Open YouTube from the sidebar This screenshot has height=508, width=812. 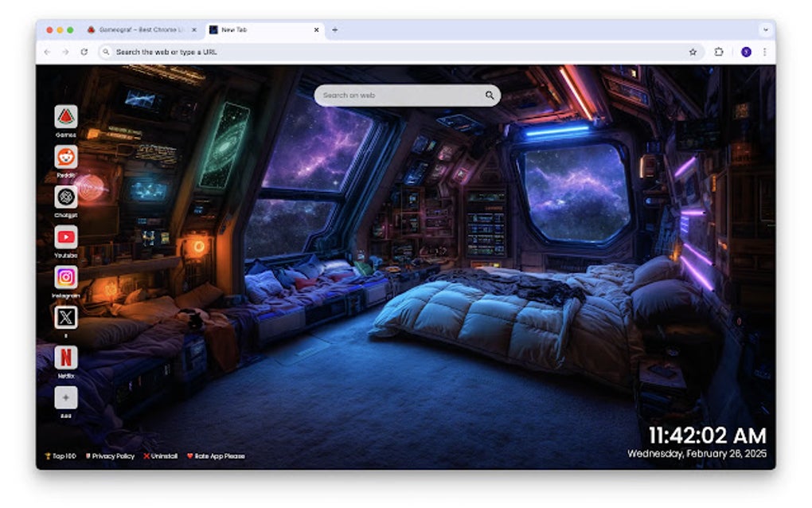tap(64, 237)
